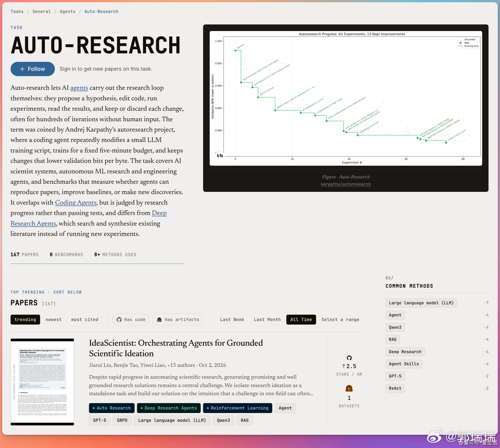The height and width of the screenshot is (448, 500).
Task: Sort papers by most cited
Action: [x=85, y=319]
